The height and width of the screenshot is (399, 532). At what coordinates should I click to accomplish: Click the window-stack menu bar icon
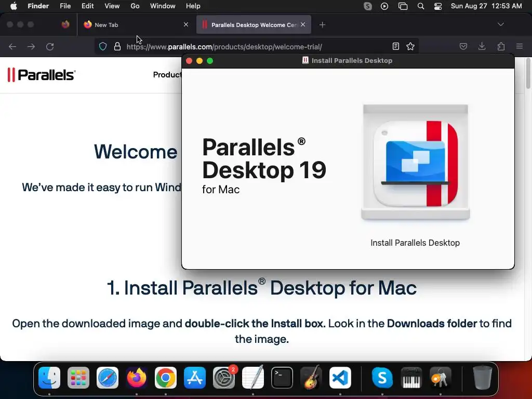click(403, 6)
